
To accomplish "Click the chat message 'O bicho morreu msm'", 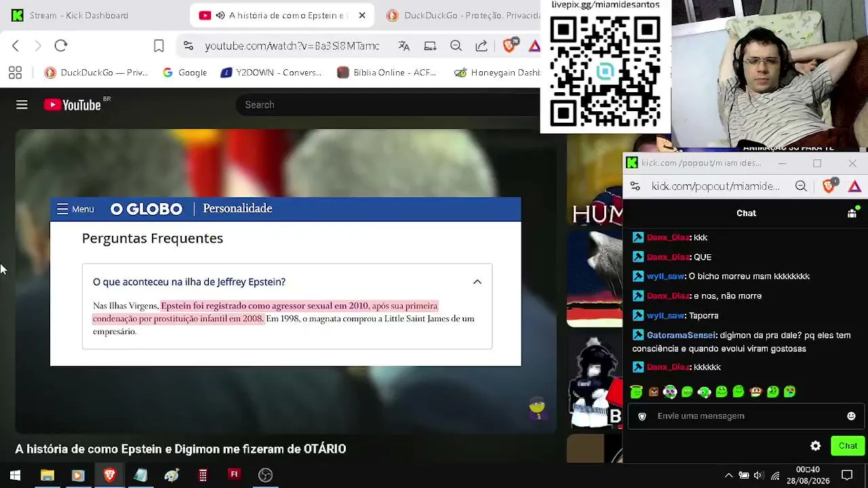I will pos(749,277).
